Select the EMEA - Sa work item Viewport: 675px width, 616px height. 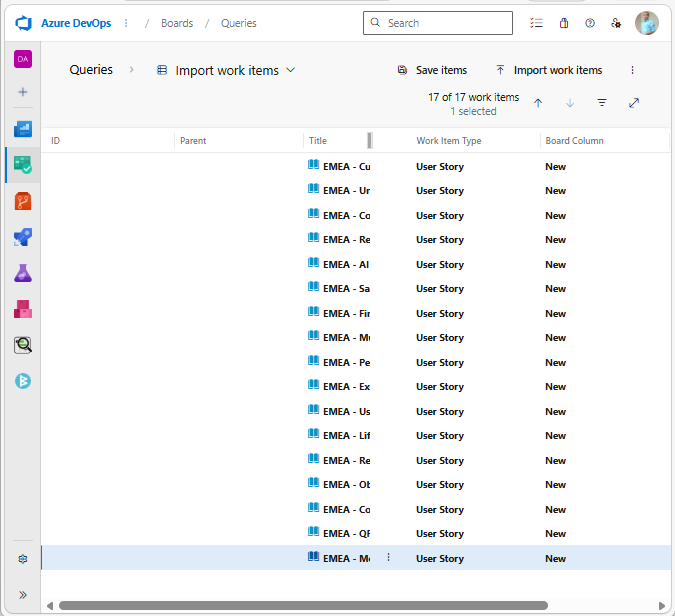(356, 289)
